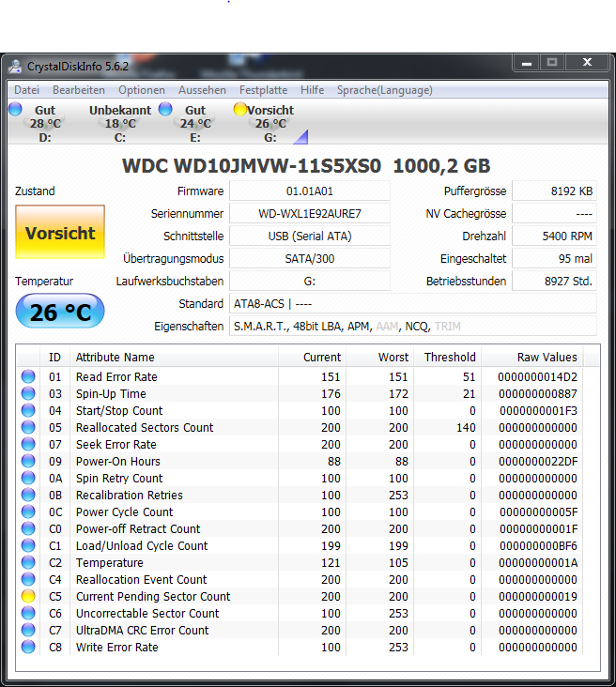Select the Current Pending Sector Count row text
Image resolution: width=616 pixels, height=687 pixels.
coord(153,596)
